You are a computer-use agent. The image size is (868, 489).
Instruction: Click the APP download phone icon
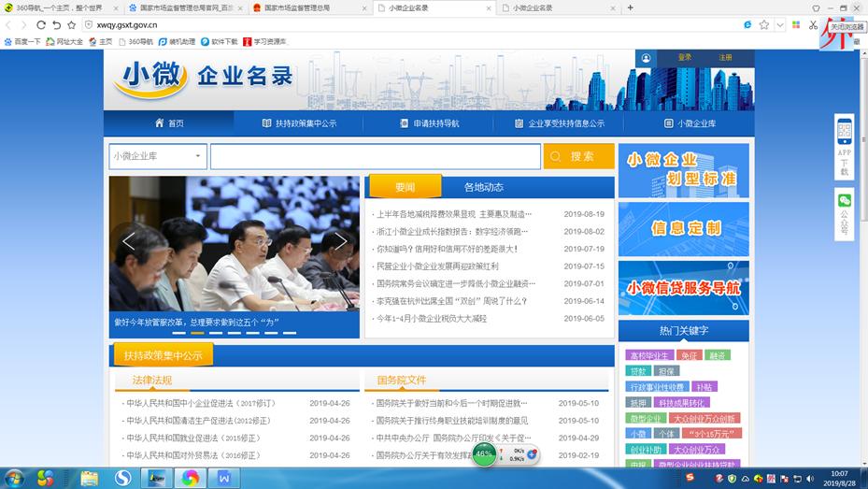point(845,132)
